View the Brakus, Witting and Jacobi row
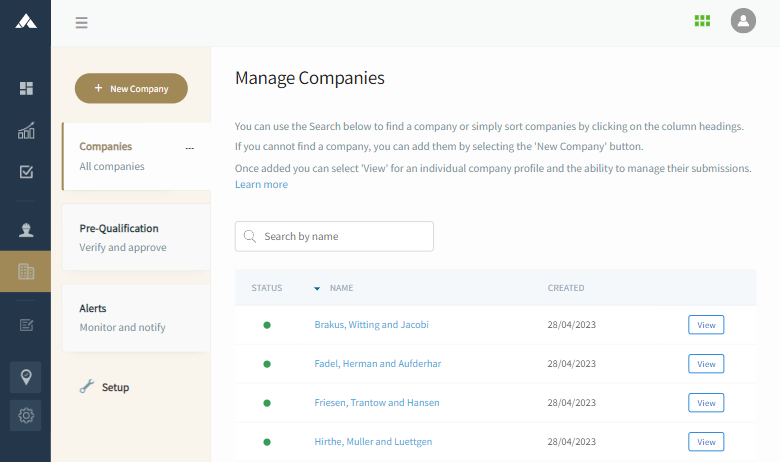Image resolution: width=780 pixels, height=462 pixels. (706, 325)
